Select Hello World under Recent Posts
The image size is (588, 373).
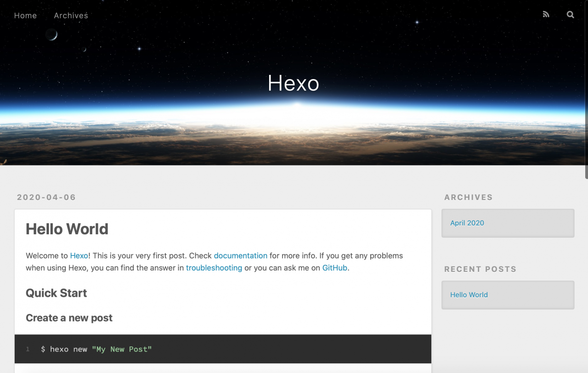coord(469,295)
